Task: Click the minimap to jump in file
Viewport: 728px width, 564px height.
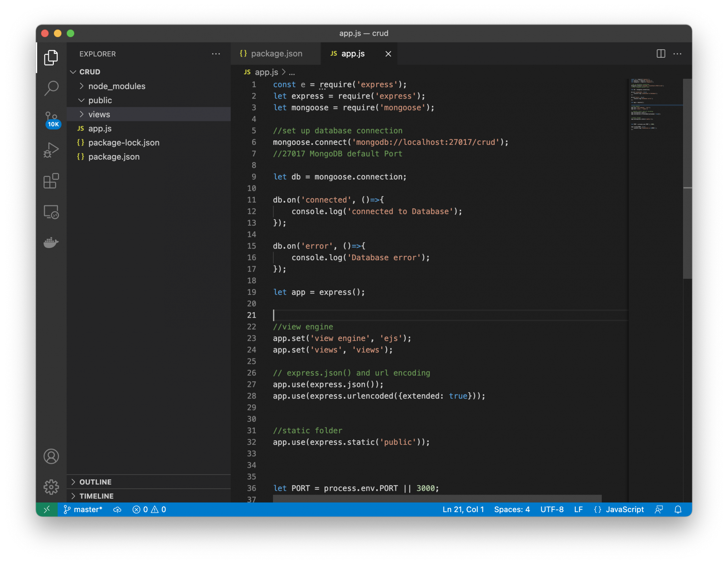Action: pos(655,114)
